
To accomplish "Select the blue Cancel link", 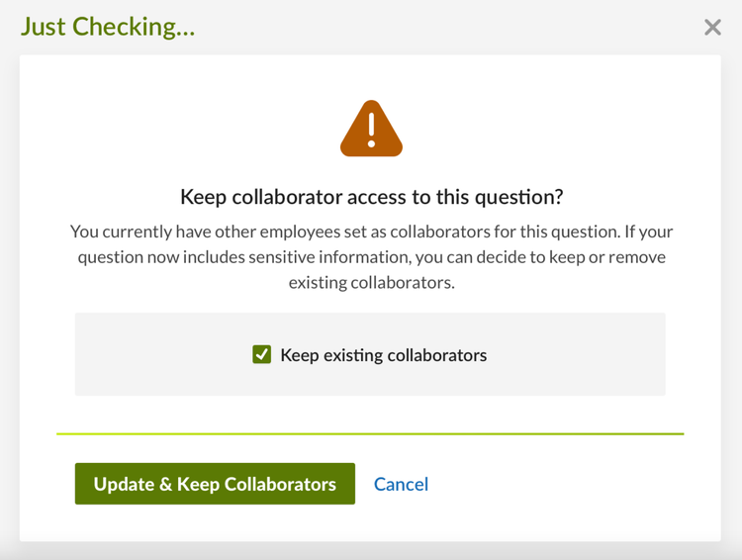I will [401, 484].
